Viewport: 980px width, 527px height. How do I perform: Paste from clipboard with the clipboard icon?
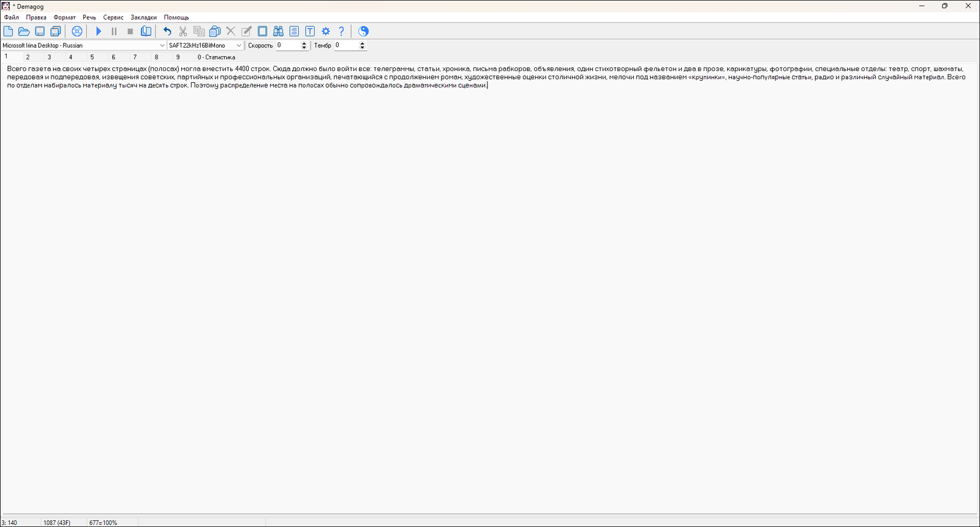pos(215,31)
